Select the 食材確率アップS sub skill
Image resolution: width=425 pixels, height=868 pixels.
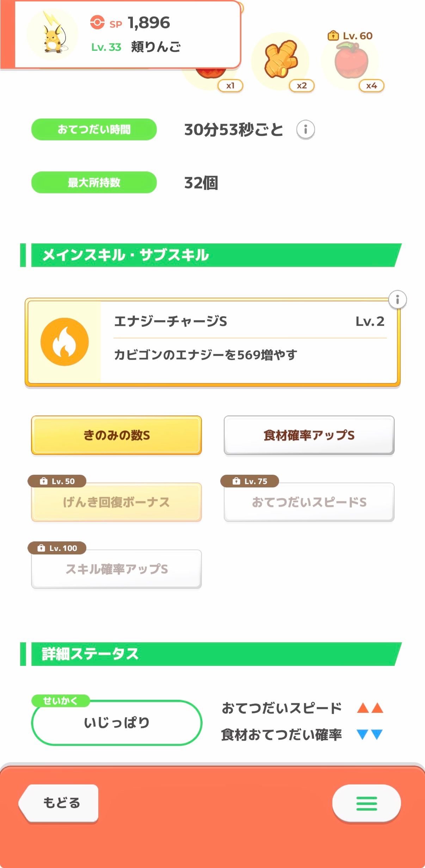pyautogui.click(x=309, y=435)
